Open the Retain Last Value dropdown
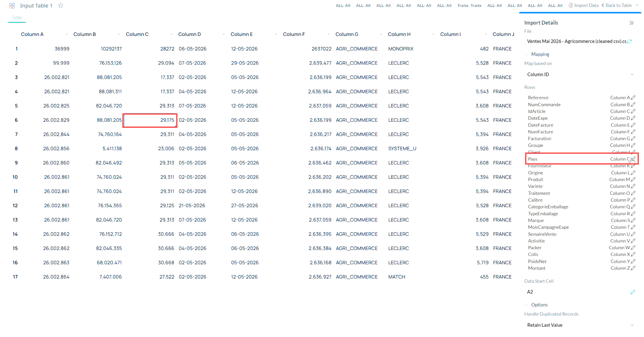644x337 pixels. click(x=580, y=325)
